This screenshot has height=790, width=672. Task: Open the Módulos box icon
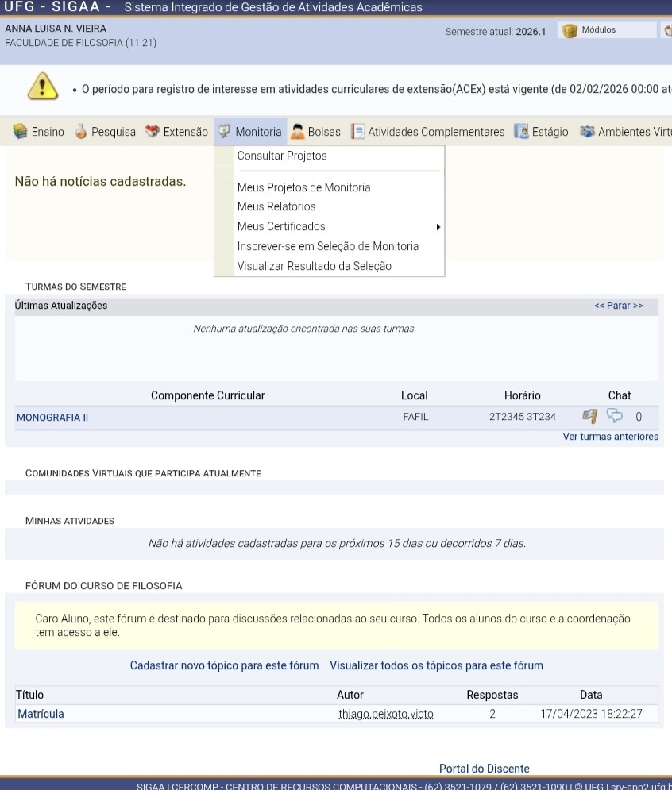tap(570, 31)
